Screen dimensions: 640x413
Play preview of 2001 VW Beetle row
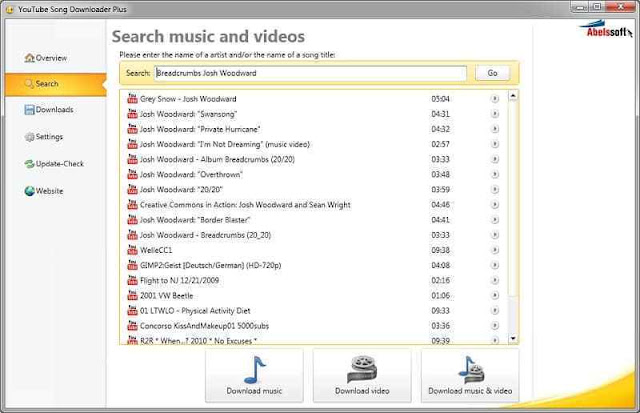click(495, 295)
